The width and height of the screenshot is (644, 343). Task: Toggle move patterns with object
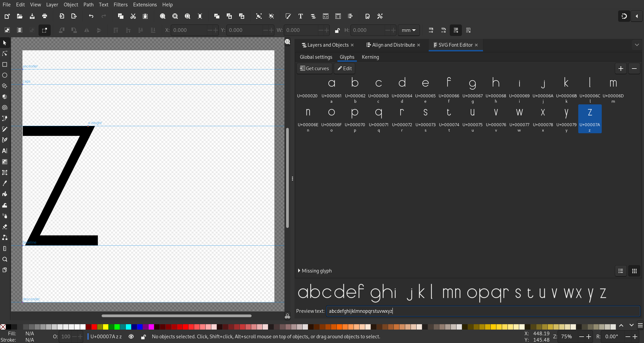pos(468,30)
